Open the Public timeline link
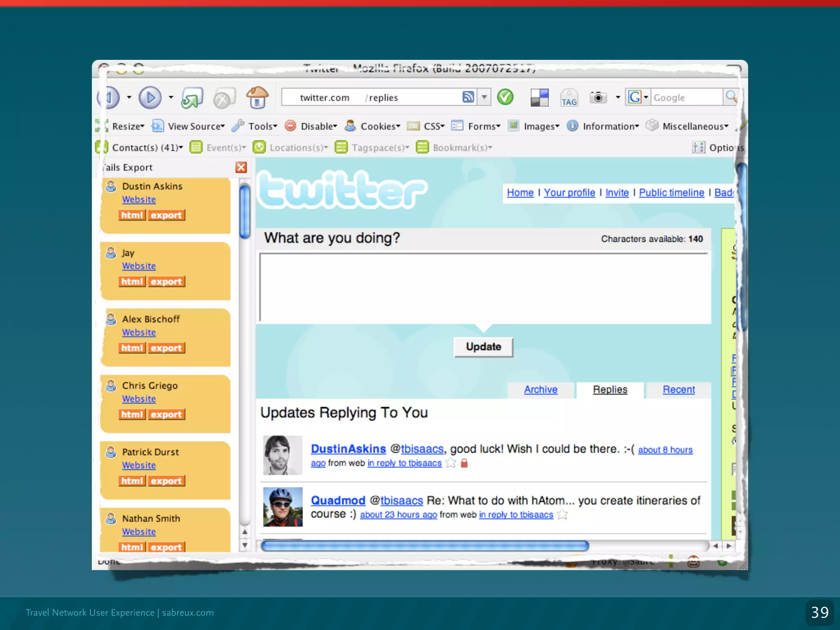840x630 pixels. (671, 192)
